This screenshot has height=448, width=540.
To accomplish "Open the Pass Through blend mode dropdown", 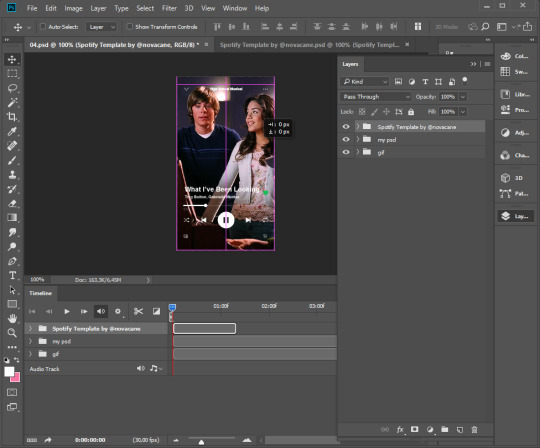I will 375,97.
